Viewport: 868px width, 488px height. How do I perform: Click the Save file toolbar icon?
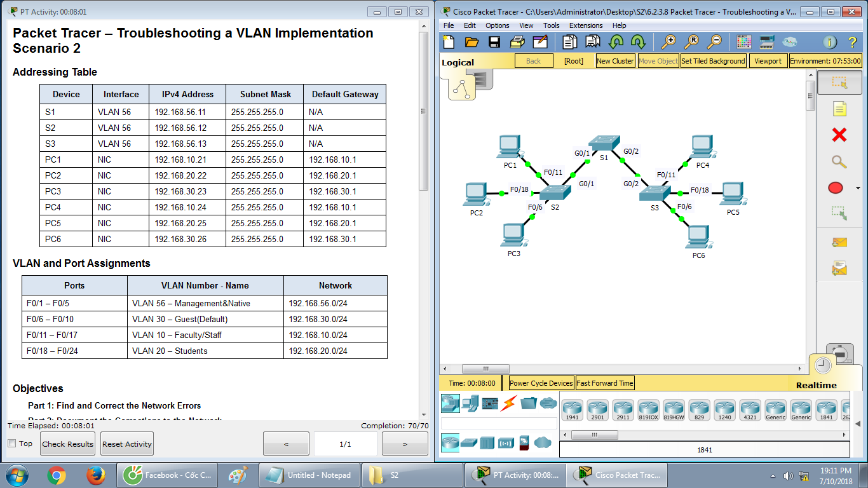494,43
